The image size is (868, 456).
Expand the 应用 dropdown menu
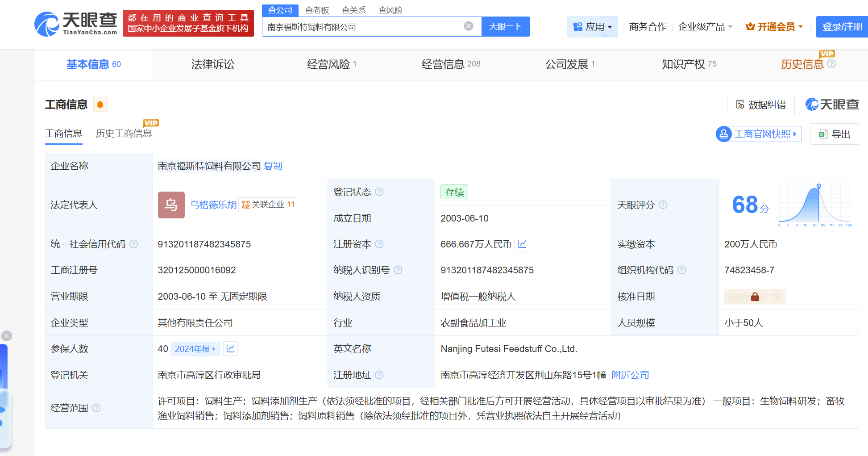(592, 27)
